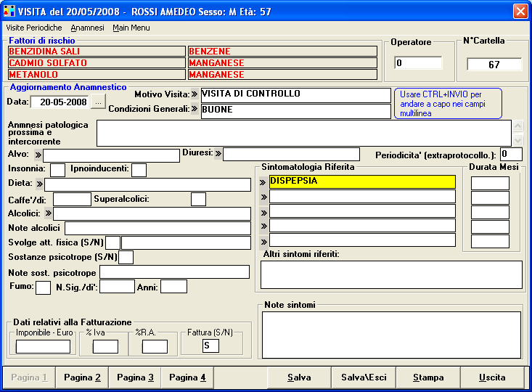Open the Alvo lookup arrow
The image size is (532, 392).
point(38,155)
